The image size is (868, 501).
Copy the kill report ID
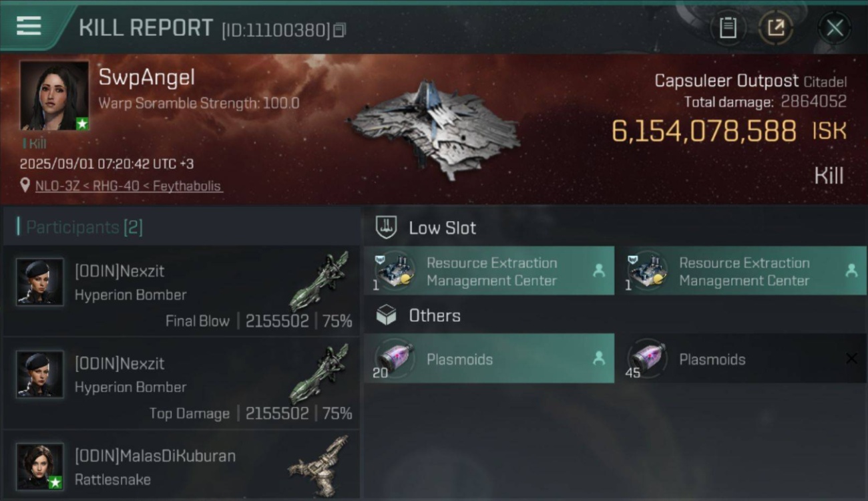click(x=340, y=30)
